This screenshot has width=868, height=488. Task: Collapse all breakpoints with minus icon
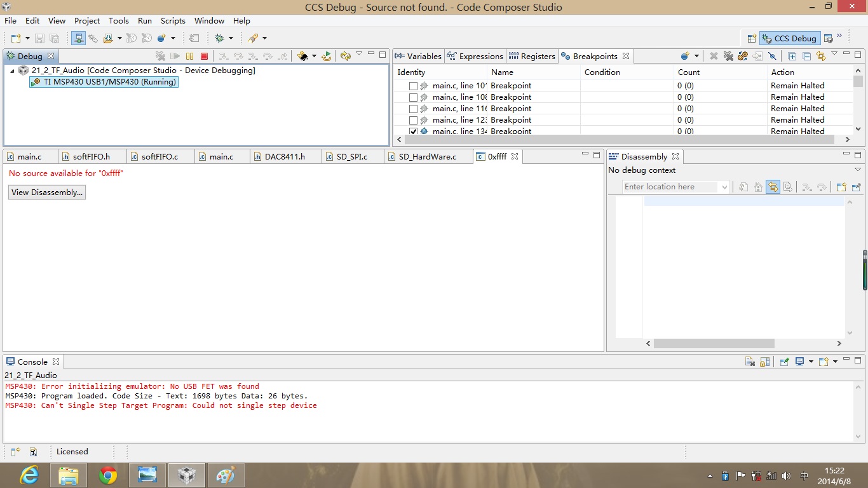806,56
